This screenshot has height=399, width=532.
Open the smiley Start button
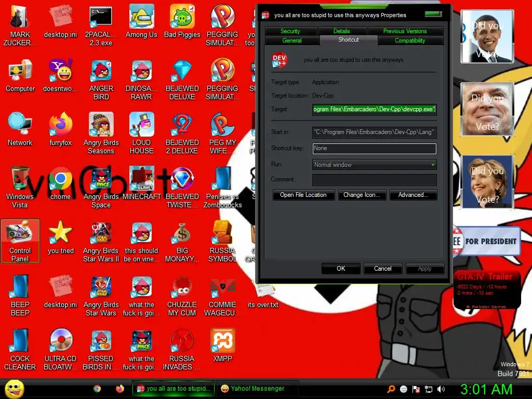pyautogui.click(x=14, y=389)
